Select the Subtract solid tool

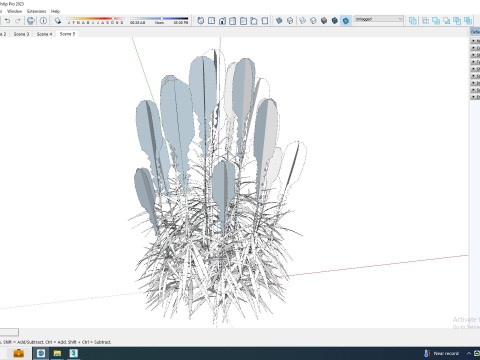[447, 21]
